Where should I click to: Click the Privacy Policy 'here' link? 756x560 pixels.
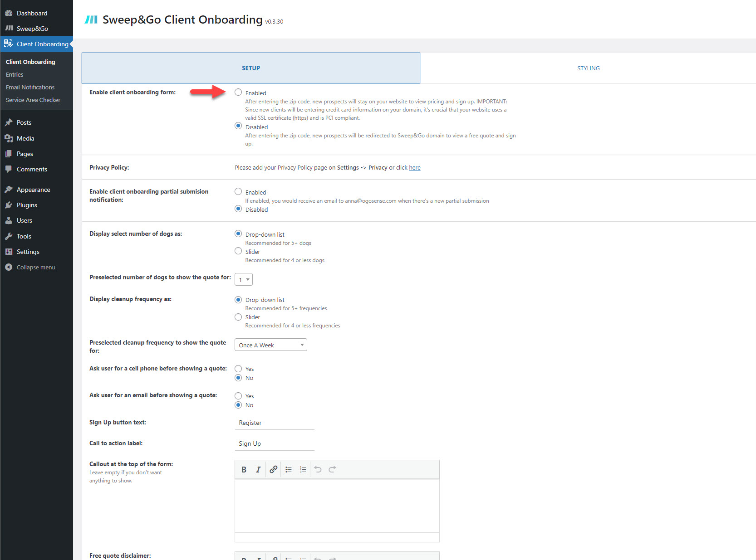[x=414, y=168]
